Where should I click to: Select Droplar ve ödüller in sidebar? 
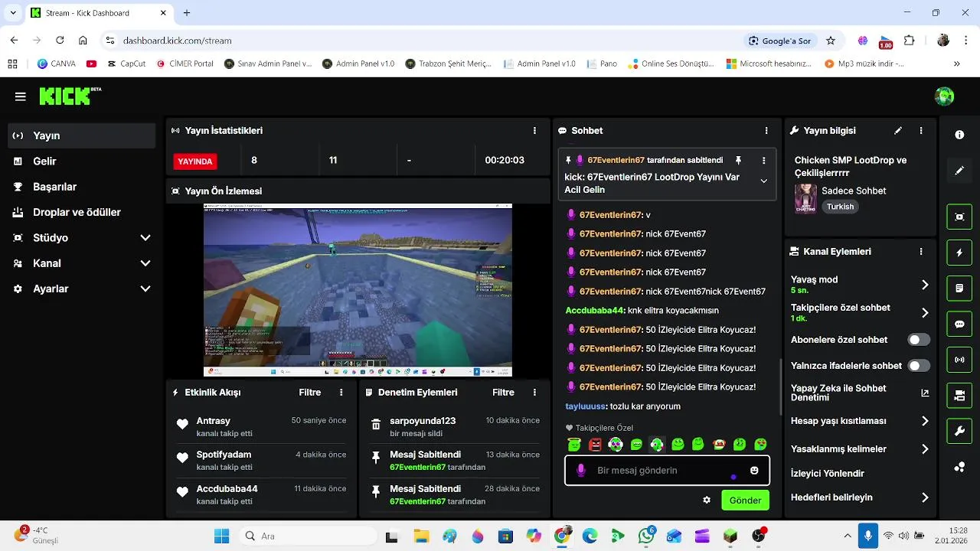80,212
